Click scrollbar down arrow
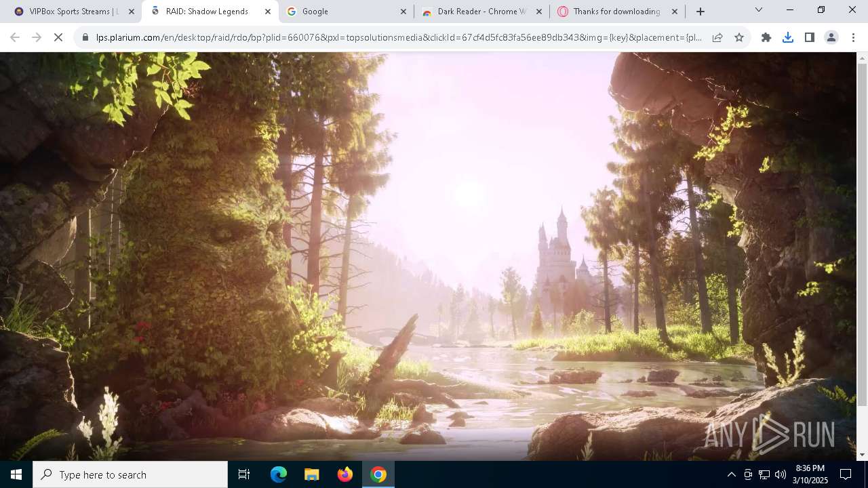 (x=863, y=455)
